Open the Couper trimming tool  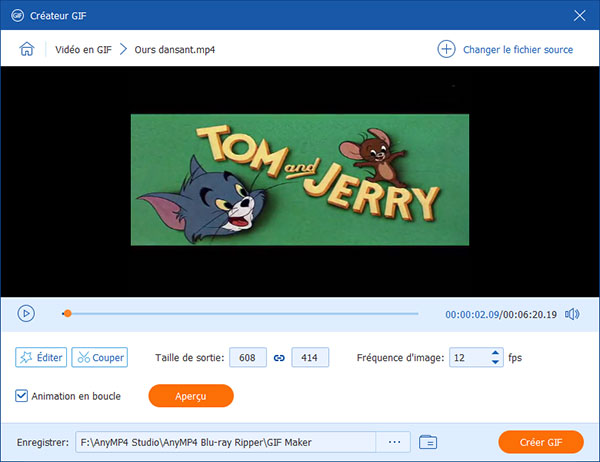(99, 357)
